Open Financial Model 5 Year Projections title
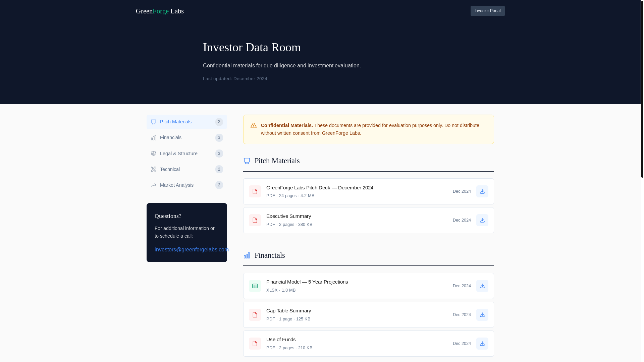The width and height of the screenshot is (644, 362). tap(307, 282)
